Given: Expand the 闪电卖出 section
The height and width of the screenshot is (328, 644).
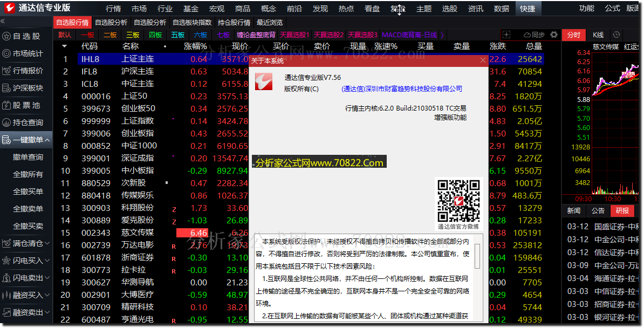Looking at the screenshot, I should [x=47, y=278].
